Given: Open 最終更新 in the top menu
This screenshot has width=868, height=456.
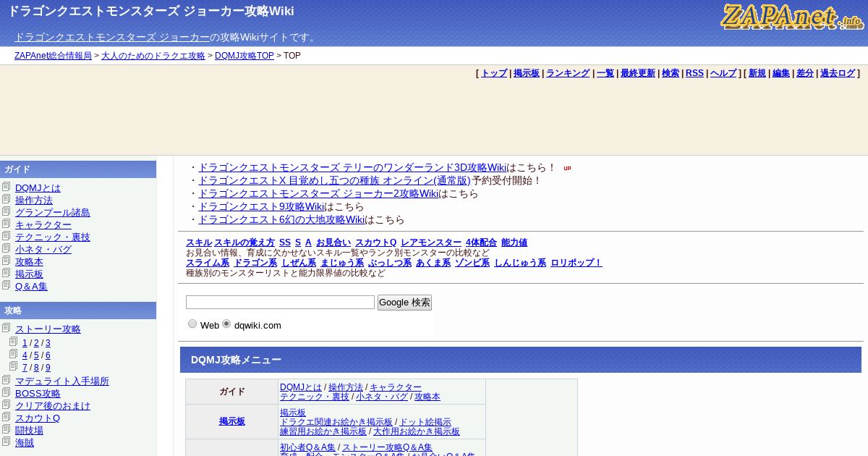Looking at the screenshot, I should [x=638, y=73].
